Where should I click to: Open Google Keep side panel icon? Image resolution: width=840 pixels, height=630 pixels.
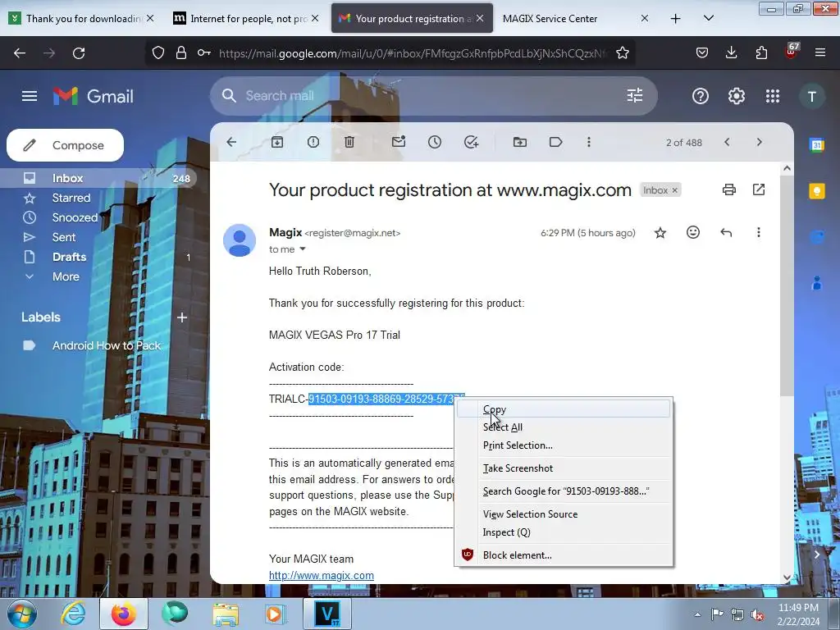coord(816,190)
